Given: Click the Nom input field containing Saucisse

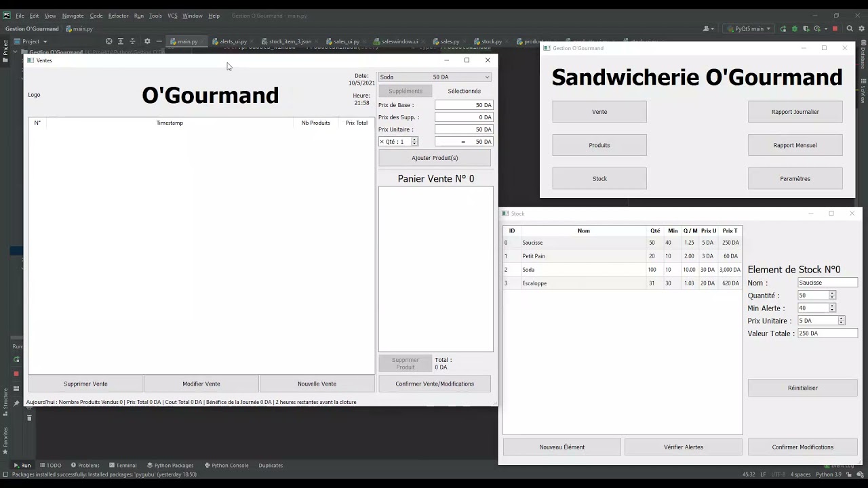Looking at the screenshot, I should point(827,283).
